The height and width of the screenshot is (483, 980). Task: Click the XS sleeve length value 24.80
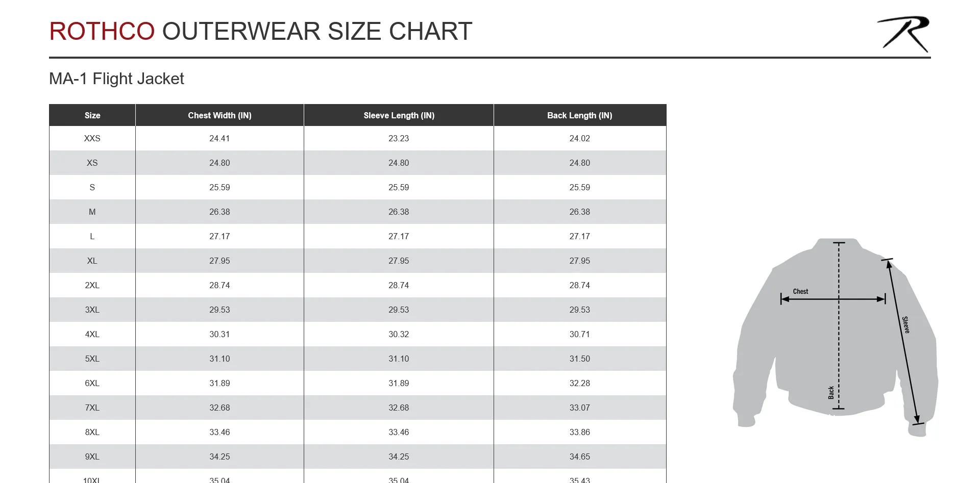(x=399, y=163)
